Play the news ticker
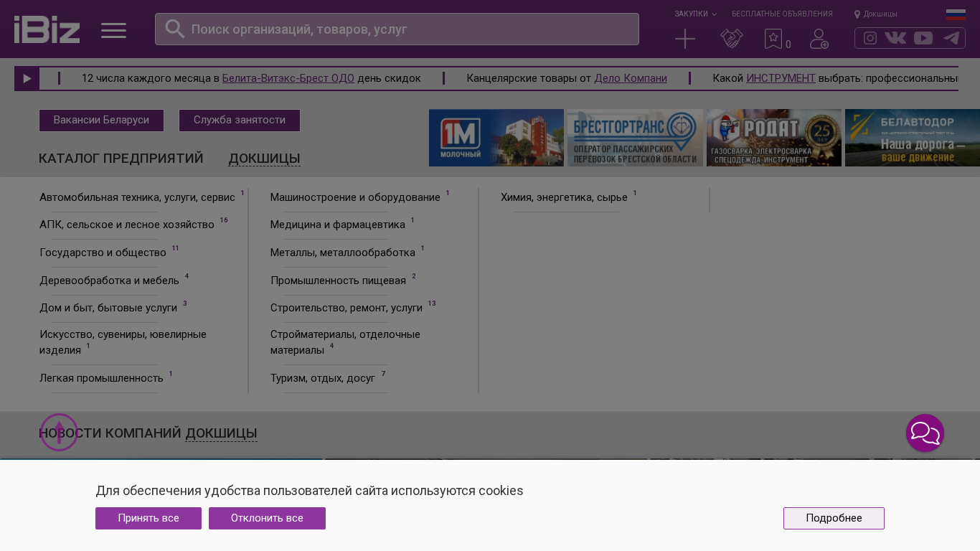Screen dimensions: 980x551 pos(27,78)
